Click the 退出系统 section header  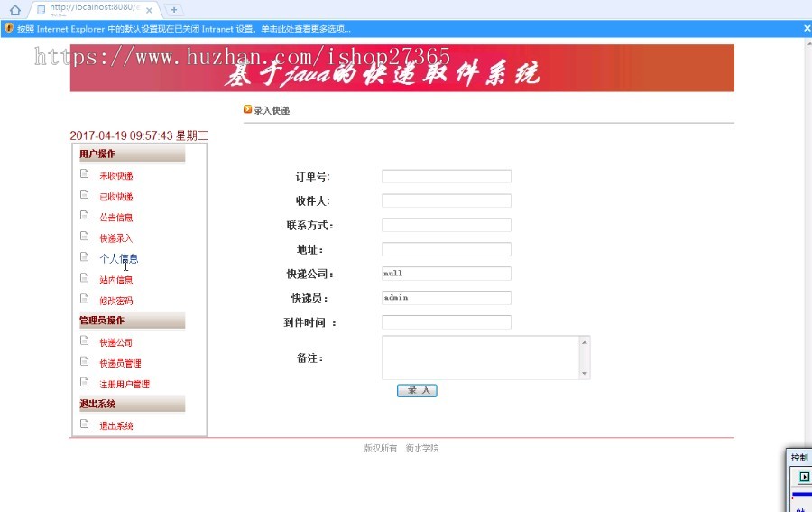click(132, 404)
